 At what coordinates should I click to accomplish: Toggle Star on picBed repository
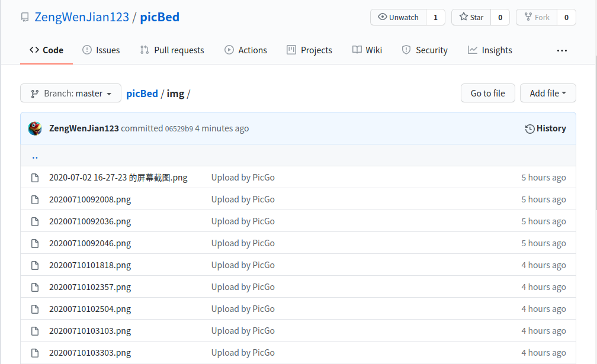click(471, 17)
